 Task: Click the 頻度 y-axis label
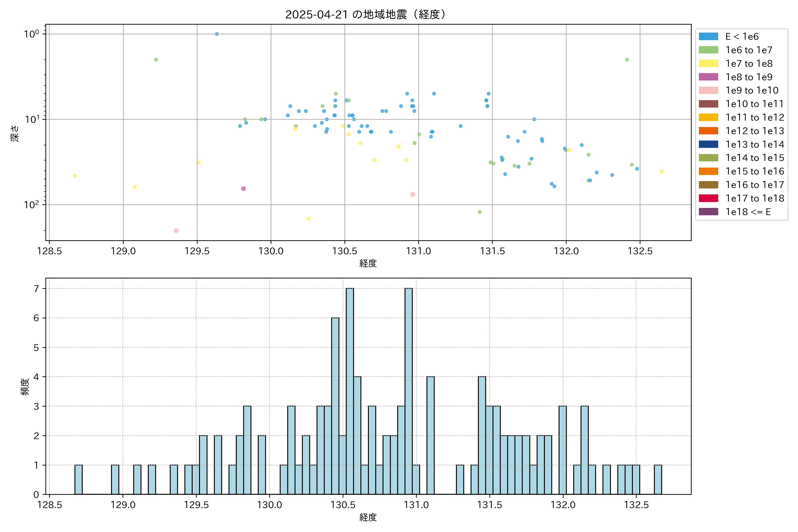pyautogui.click(x=25, y=386)
